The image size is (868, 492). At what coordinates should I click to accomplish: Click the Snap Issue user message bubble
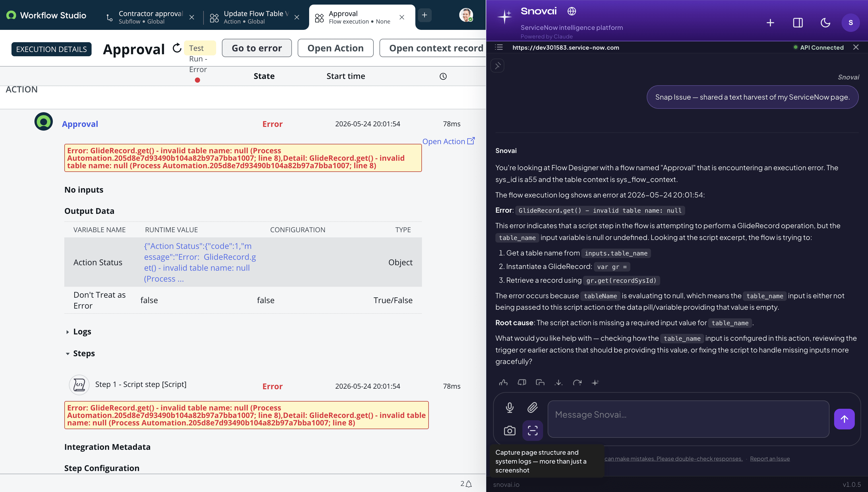752,97
